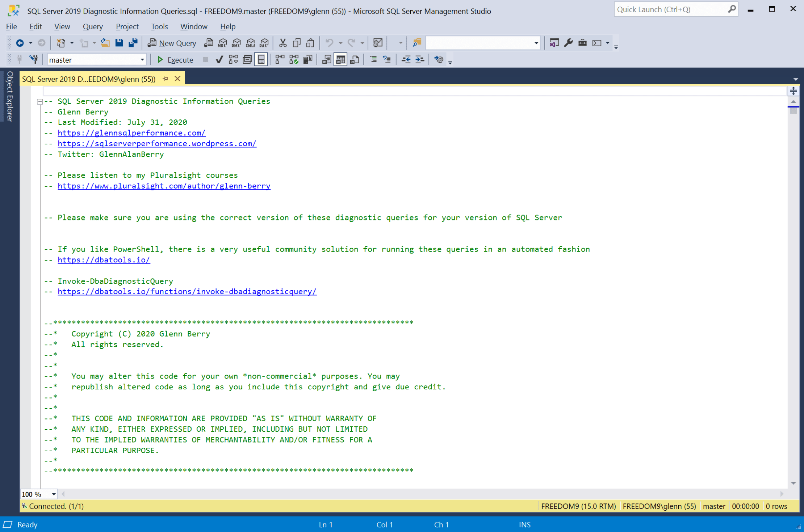Open the Query menu
This screenshot has width=804, height=532.
[x=92, y=26]
